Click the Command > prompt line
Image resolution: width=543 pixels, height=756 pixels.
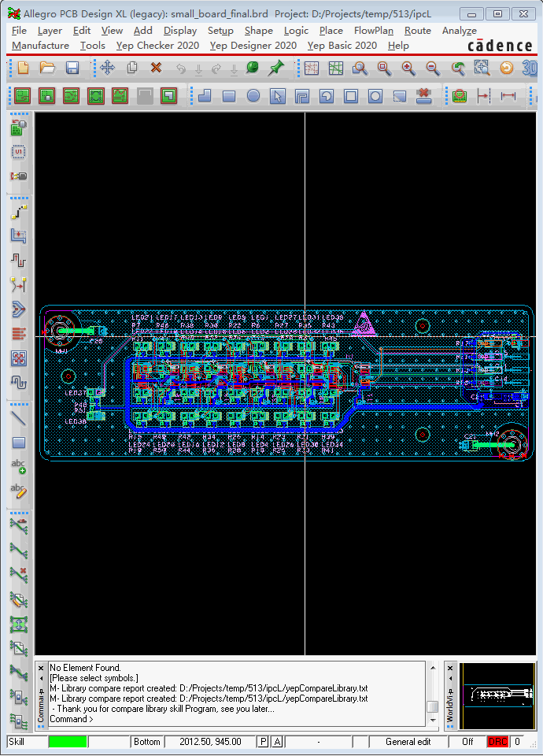click(72, 719)
